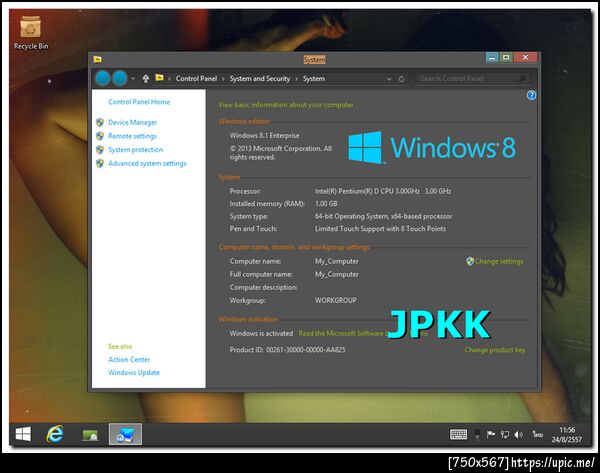The height and width of the screenshot is (473, 600).
Task: Click the active Control Panel taskbar button
Action: [x=125, y=434]
